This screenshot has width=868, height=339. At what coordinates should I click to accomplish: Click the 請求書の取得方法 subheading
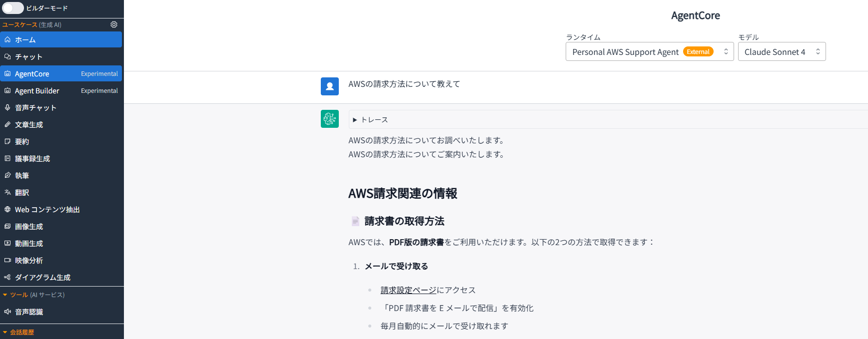405,221
